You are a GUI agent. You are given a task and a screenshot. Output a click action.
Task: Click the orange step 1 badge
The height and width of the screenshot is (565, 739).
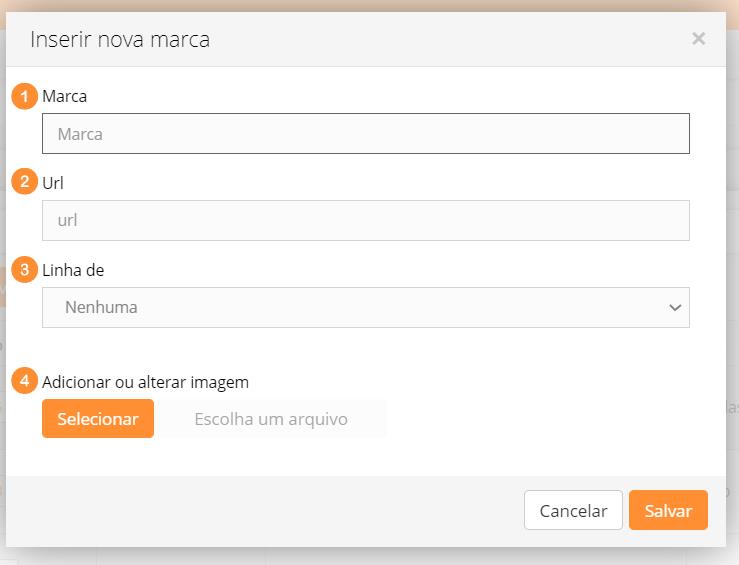pyautogui.click(x=24, y=96)
